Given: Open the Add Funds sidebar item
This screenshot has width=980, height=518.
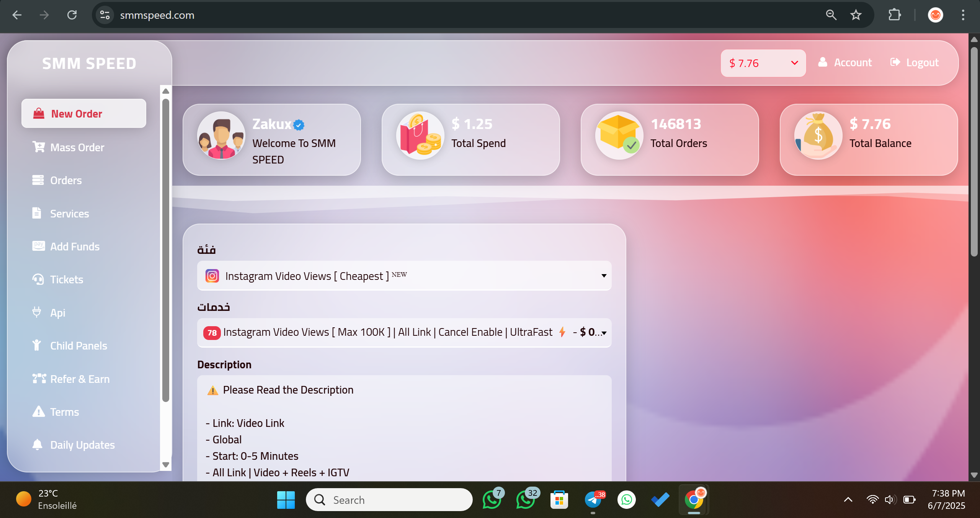Looking at the screenshot, I should (x=75, y=247).
